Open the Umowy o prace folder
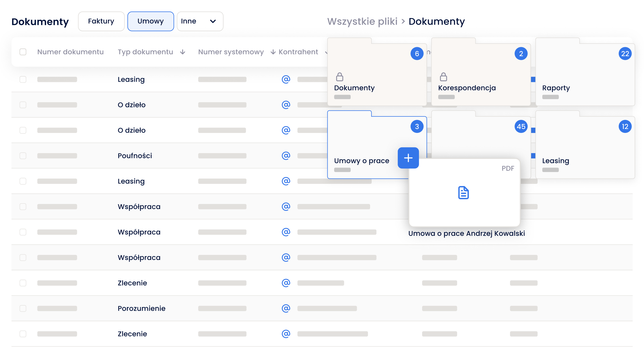 coord(377,145)
